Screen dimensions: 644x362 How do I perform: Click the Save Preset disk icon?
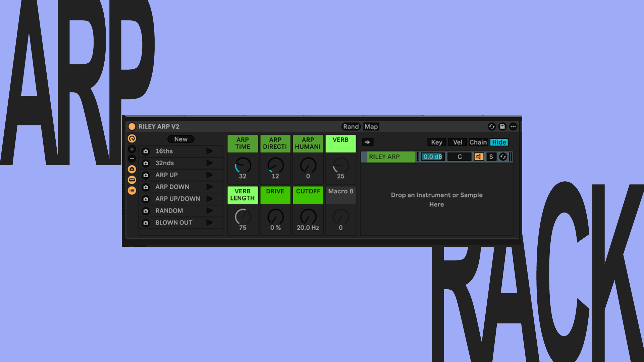pos(502,126)
